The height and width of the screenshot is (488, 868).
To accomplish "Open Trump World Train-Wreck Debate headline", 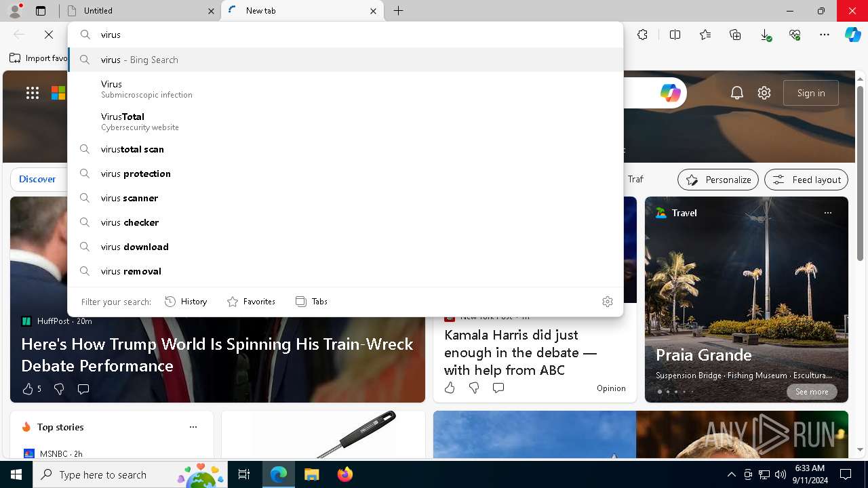I will [217, 354].
